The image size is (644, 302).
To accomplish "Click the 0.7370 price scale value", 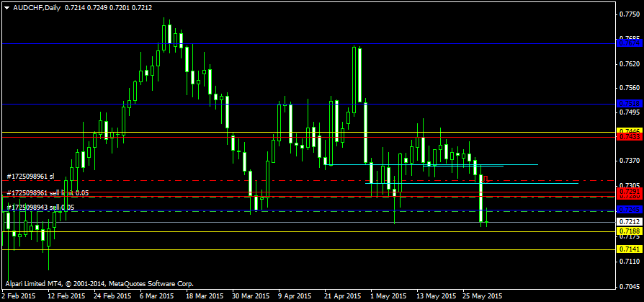I will (630, 160).
